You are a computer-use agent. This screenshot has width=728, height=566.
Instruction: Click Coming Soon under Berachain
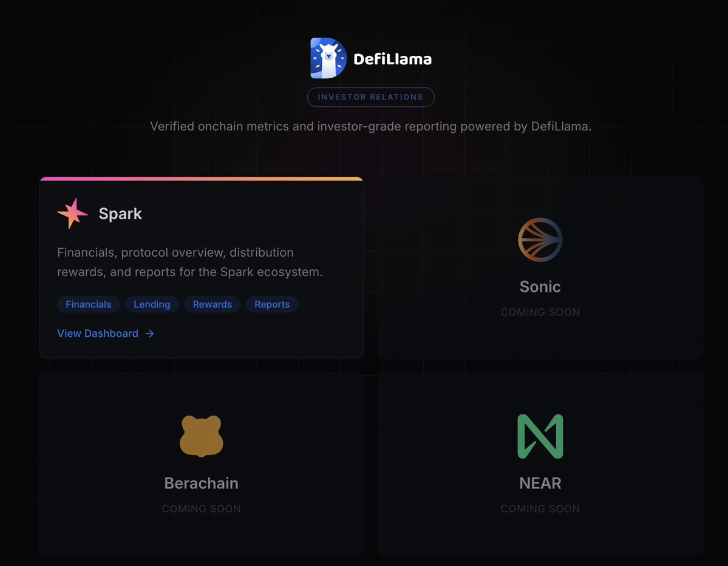(x=202, y=509)
